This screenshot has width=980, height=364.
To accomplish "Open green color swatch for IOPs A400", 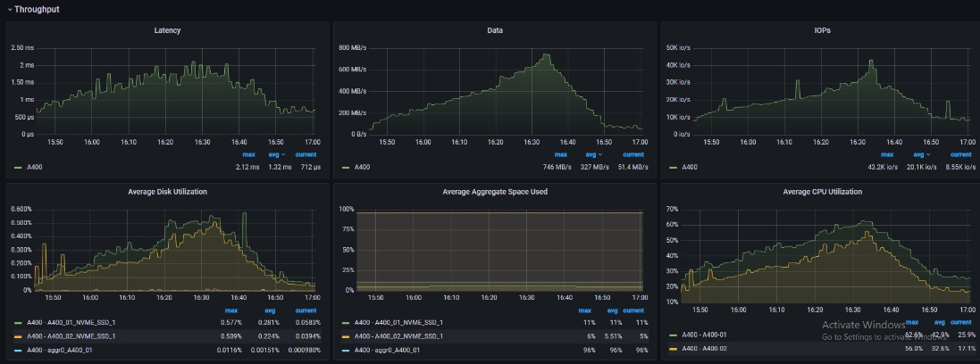I will point(673,168).
